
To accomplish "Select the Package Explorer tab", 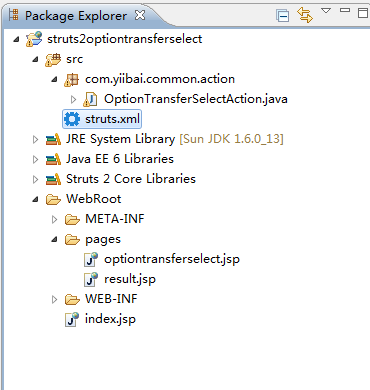I will [76, 16].
